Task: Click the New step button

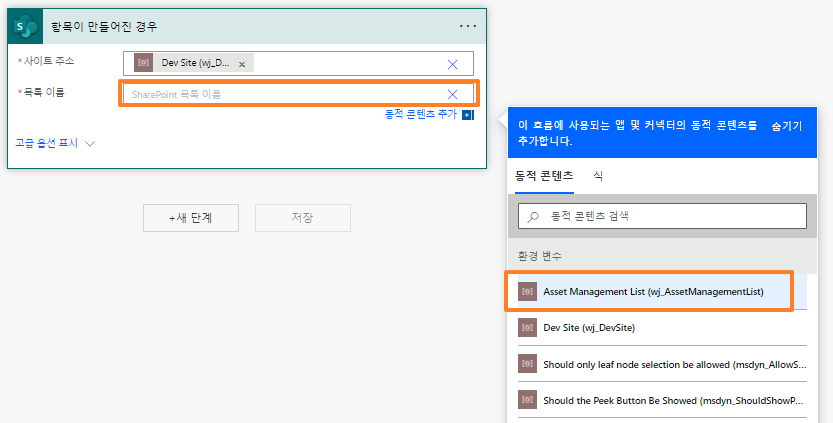Action: click(191, 218)
